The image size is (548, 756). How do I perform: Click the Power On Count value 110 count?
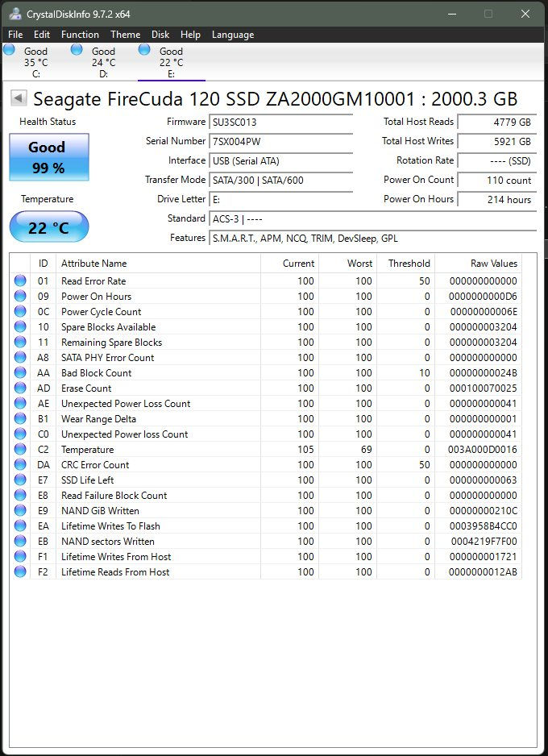[x=497, y=181]
